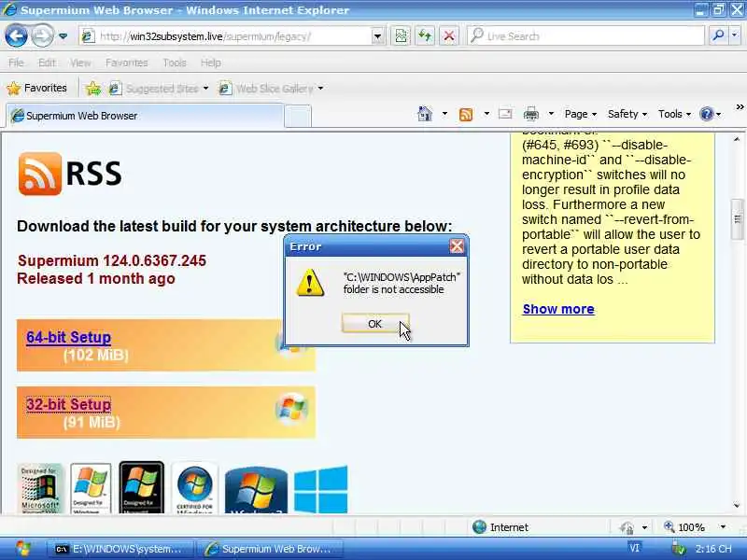Click the Back navigation arrow
The width and height of the screenshot is (747, 560).
(x=16, y=35)
